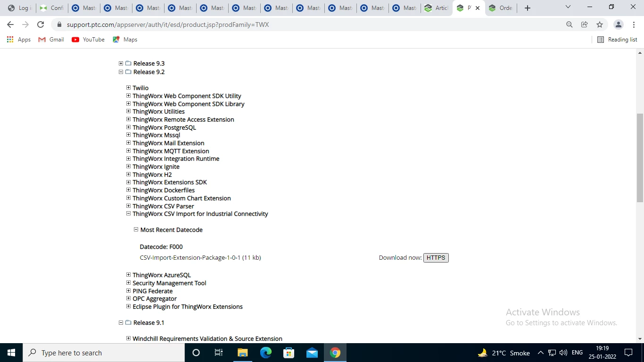Expand ThingWorx Web Component SDK Library
Viewport: 644px width, 362px height.
pos(128,104)
